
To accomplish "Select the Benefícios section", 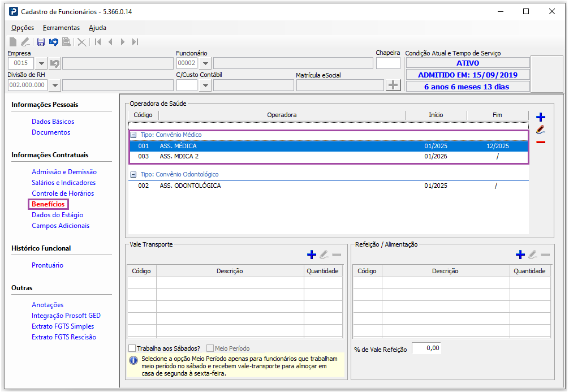I will [48, 204].
